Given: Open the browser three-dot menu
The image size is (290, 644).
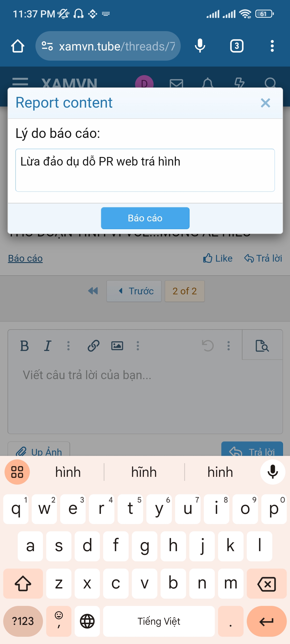Looking at the screenshot, I should coord(272,46).
